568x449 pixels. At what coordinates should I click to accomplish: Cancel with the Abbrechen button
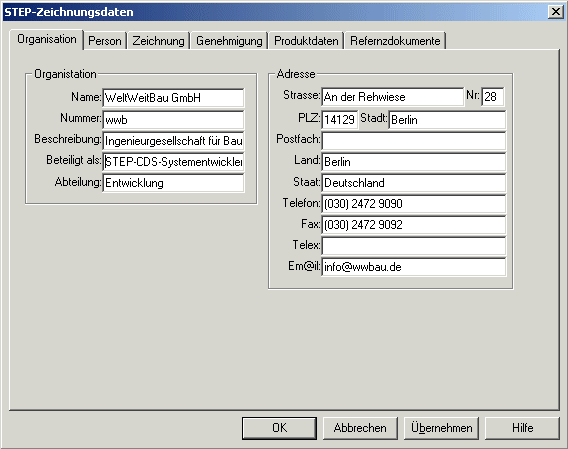[360, 428]
